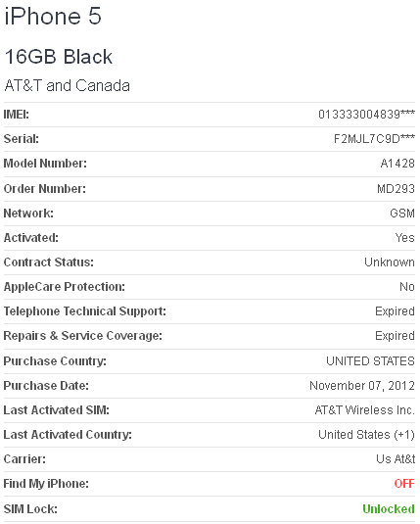This screenshot has height=524, width=420.
Task: Click AT&T Wireless Inc. SIM value
Action: pyautogui.click(x=365, y=410)
